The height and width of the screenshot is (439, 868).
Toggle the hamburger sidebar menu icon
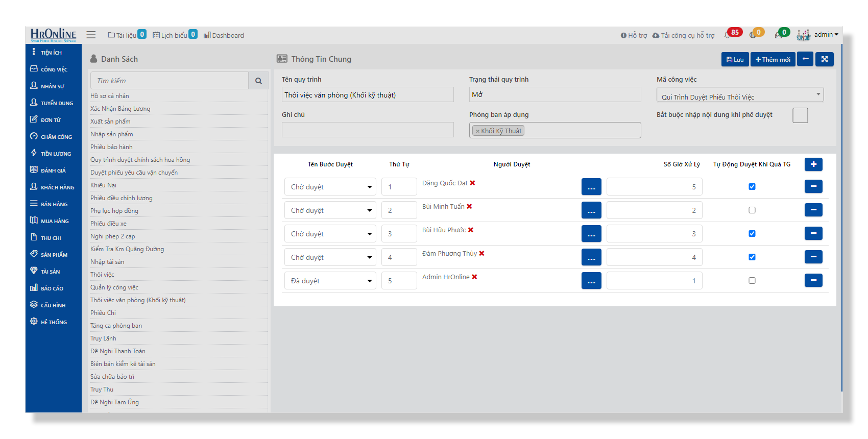(91, 35)
